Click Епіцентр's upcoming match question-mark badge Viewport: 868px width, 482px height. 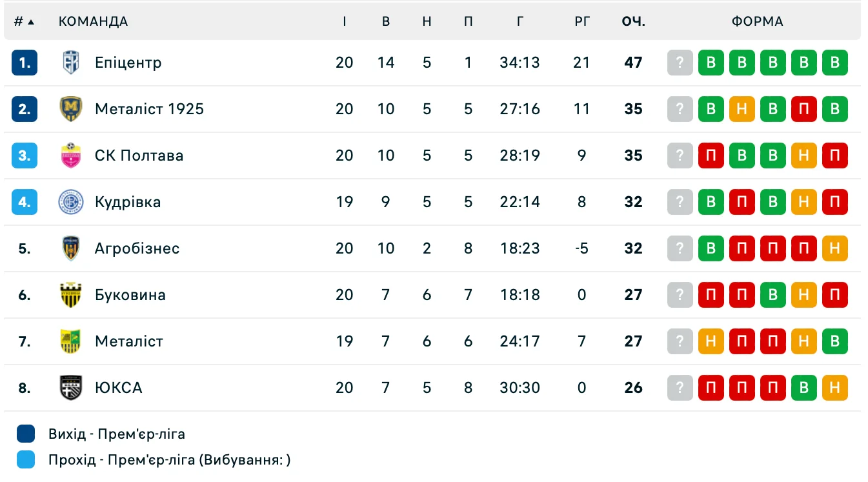(680, 63)
